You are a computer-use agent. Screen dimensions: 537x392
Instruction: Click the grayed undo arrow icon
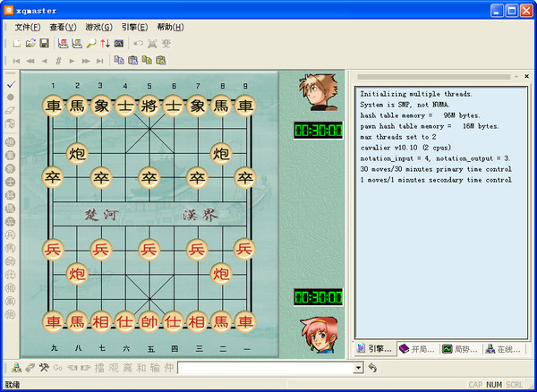(x=138, y=43)
